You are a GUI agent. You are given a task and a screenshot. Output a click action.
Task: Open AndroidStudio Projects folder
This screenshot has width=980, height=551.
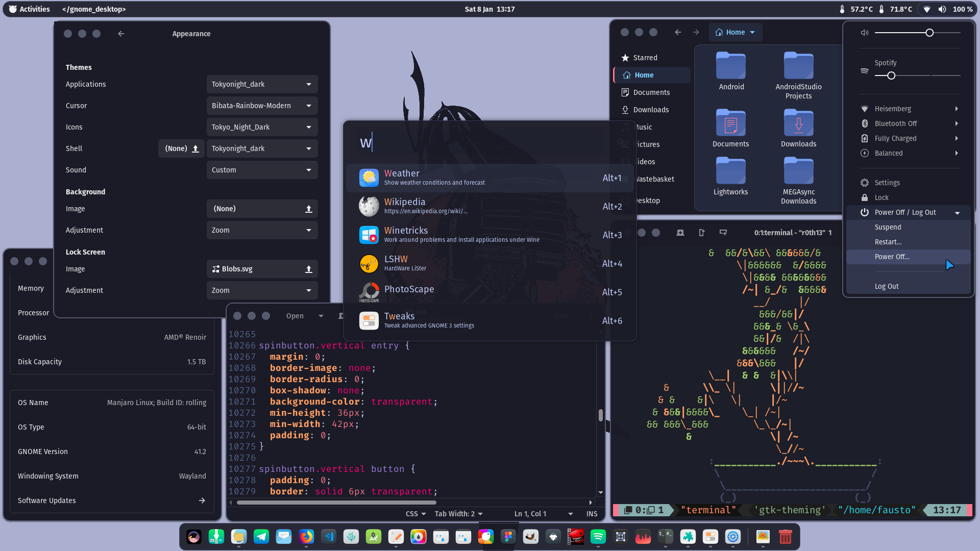point(798,76)
